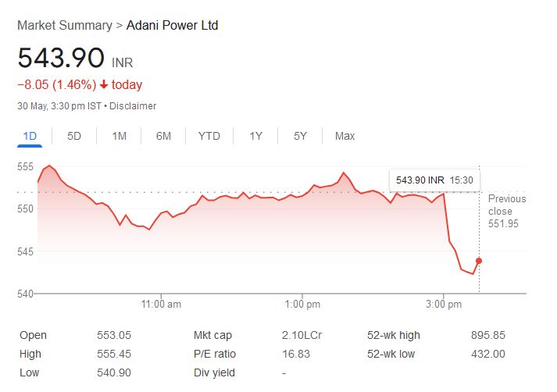
Task: Click the large 543.90 price heading
Action: pyautogui.click(x=61, y=58)
